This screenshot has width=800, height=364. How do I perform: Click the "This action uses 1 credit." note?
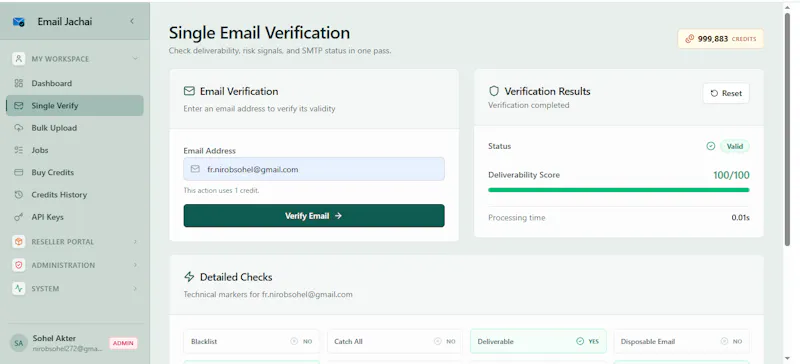(x=221, y=190)
